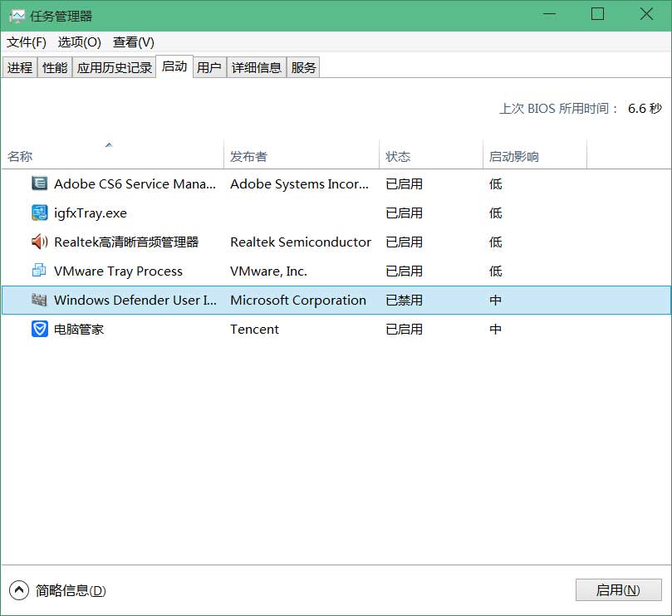Click publisher Adobe Systems Incor...

click(x=299, y=183)
